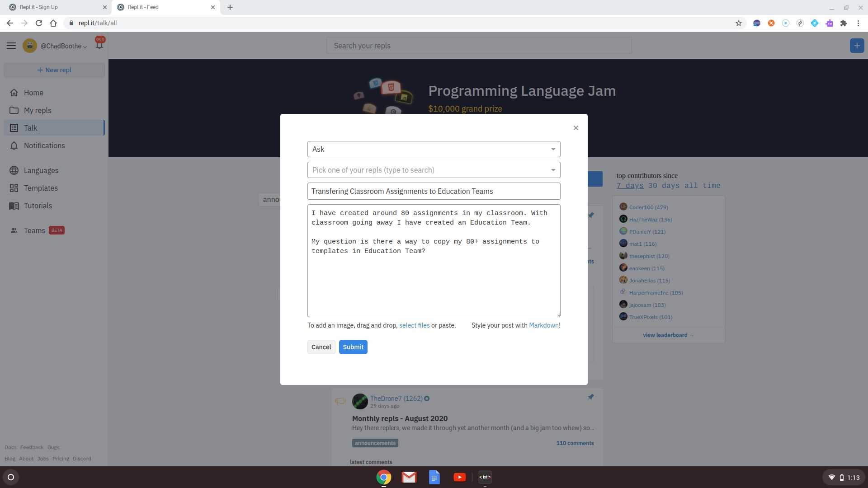The height and width of the screenshot is (488, 868).
Task: Open the hamburger sidebar menu
Action: pos(11,46)
